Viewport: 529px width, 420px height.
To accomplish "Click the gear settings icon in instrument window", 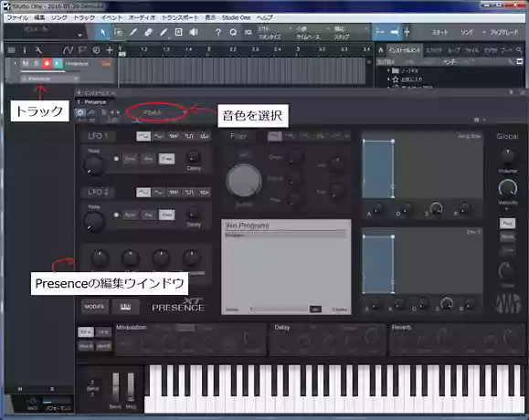I will coord(477,120).
